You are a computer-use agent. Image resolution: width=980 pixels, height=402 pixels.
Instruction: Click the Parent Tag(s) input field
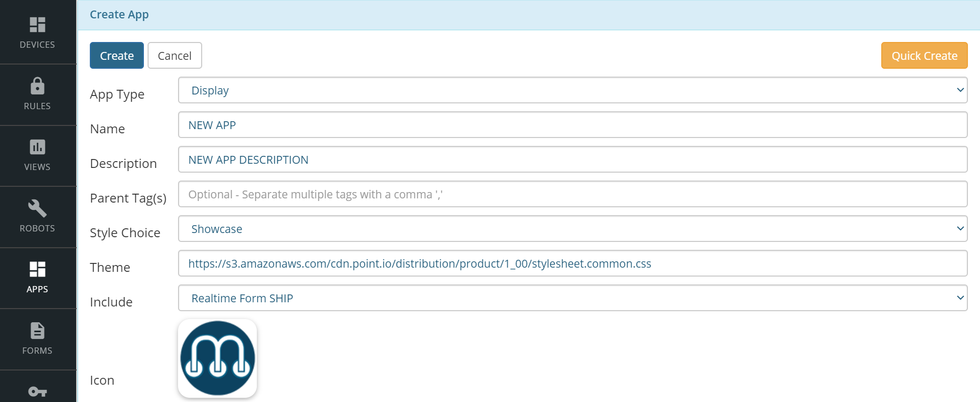572,194
